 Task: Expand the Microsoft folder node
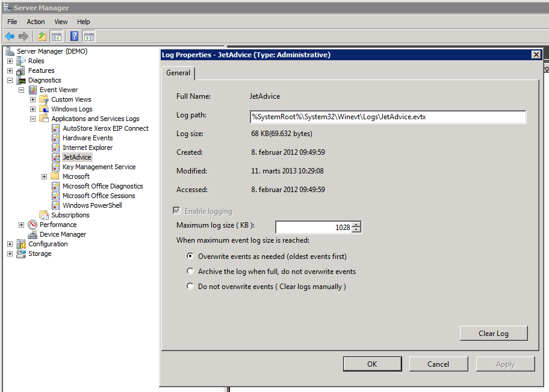[45, 176]
